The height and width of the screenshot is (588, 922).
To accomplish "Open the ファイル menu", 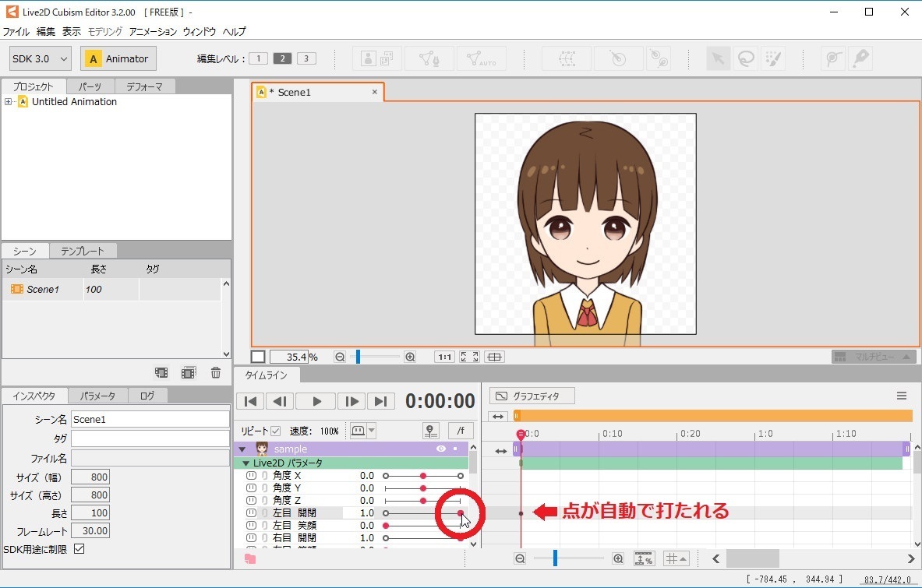I will [16, 32].
